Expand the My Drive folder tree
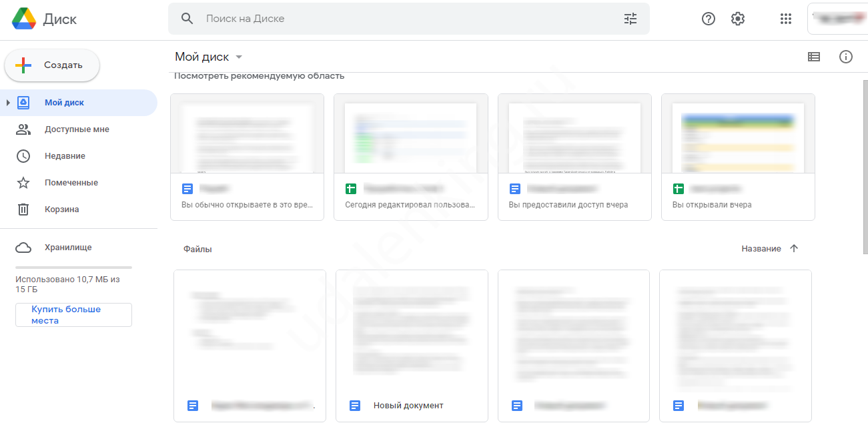Viewport: 868px width, 427px height. coord(8,103)
